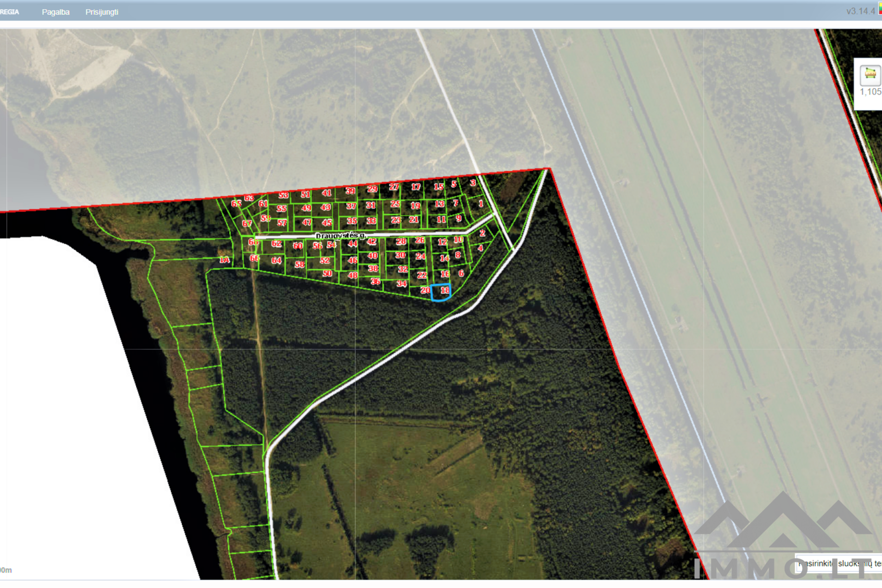This screenshot has height=588, width=882.
Task: Click parcel label 48
Action: (353, 275)
